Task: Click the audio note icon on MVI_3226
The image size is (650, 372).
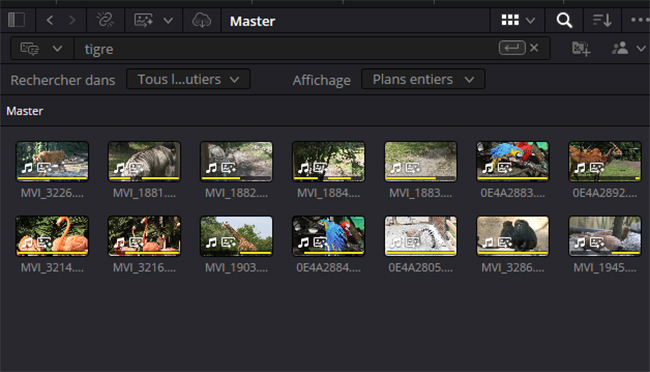Action: pyautogui.click(x=27, y=168)
